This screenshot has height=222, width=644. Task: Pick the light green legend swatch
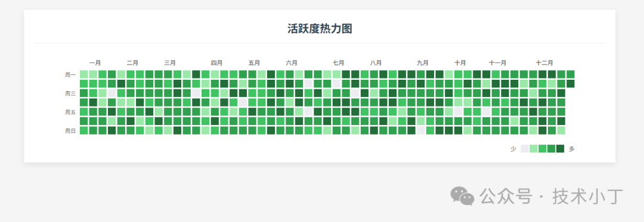pos(534,149)
